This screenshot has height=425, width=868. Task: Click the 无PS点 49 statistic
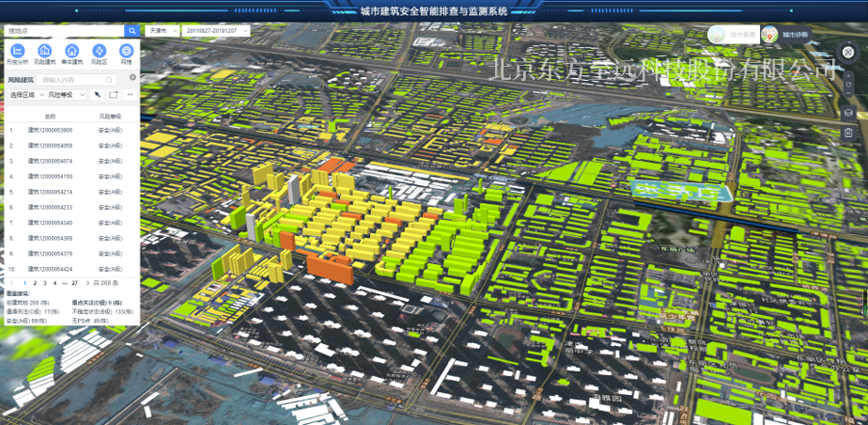pyautogui.click(x=91, y=321)
